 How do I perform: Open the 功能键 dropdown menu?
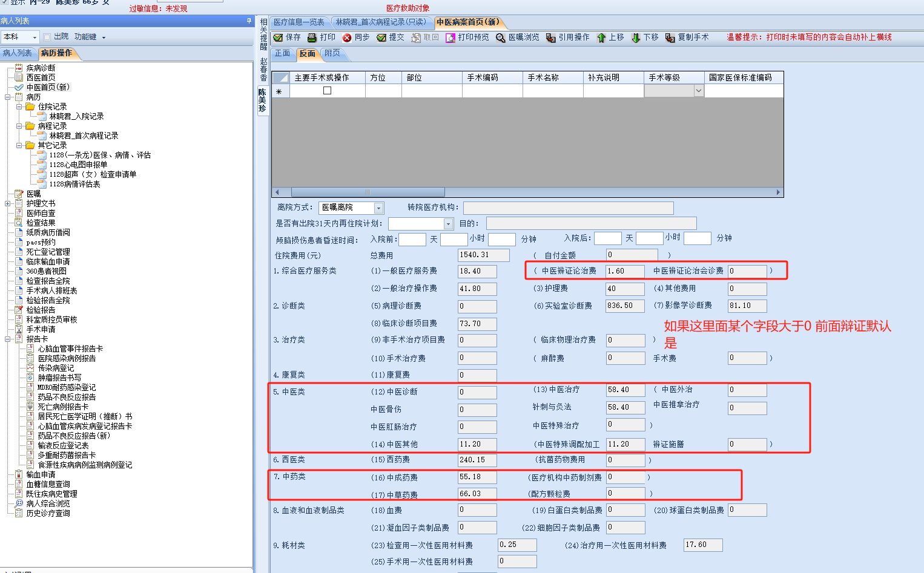(90, 37)
